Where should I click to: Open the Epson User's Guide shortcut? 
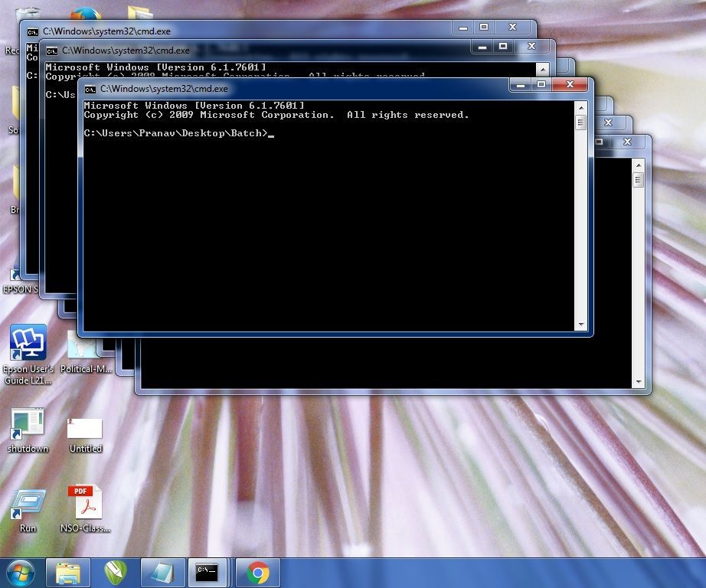pyautogui.click(x=28, y=354)
